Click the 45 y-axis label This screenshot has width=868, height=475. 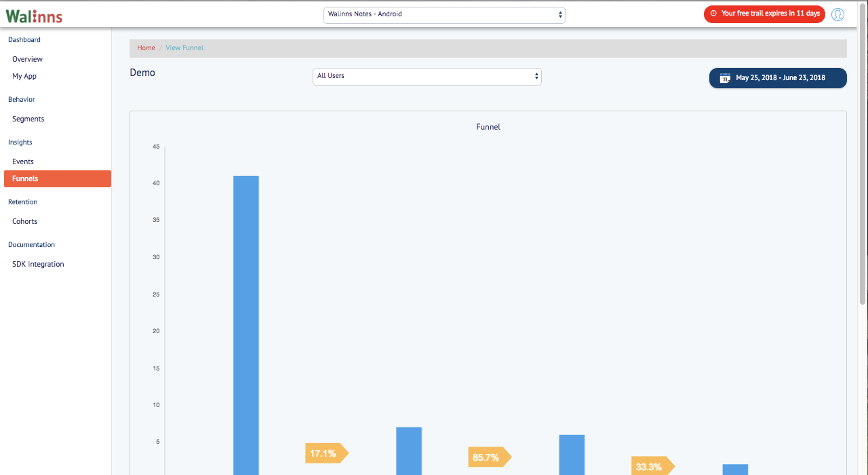[x=156, y=147]
